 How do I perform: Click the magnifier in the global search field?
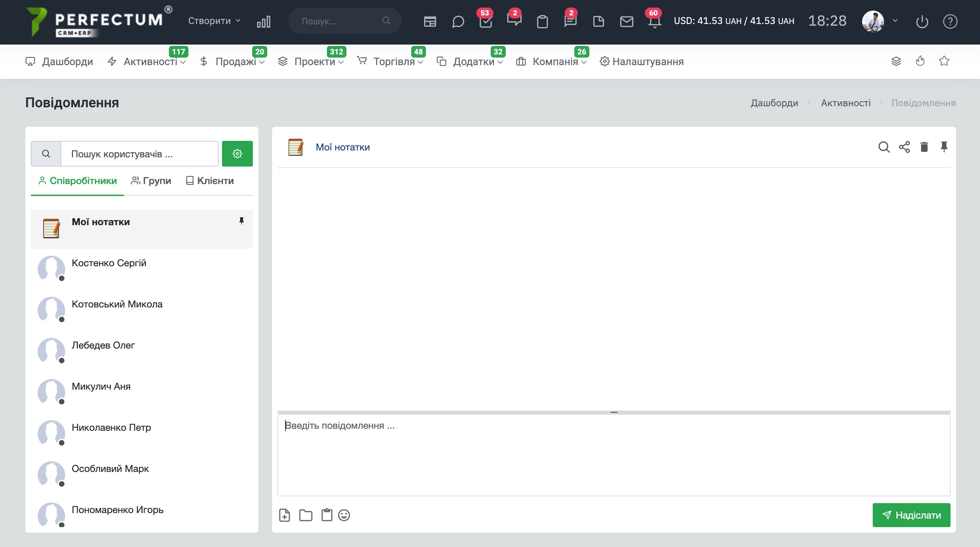[x=386, y=21]
